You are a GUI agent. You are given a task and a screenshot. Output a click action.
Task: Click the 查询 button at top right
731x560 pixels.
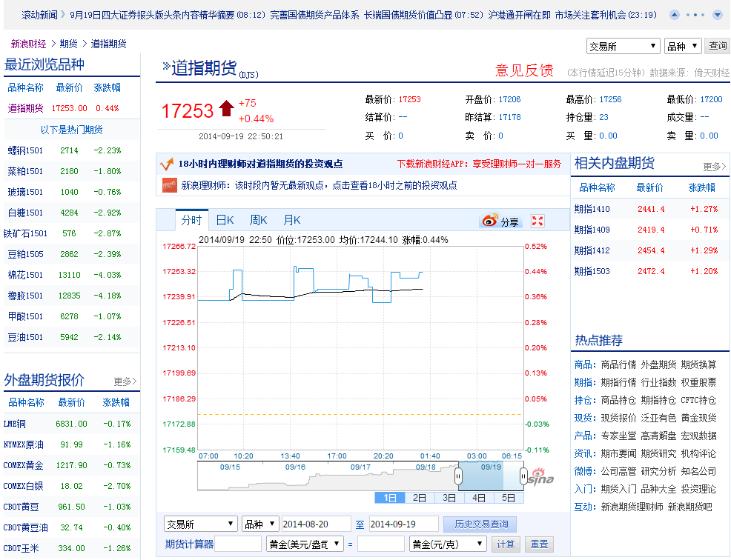pyautogui.click(x=718, y=46)
